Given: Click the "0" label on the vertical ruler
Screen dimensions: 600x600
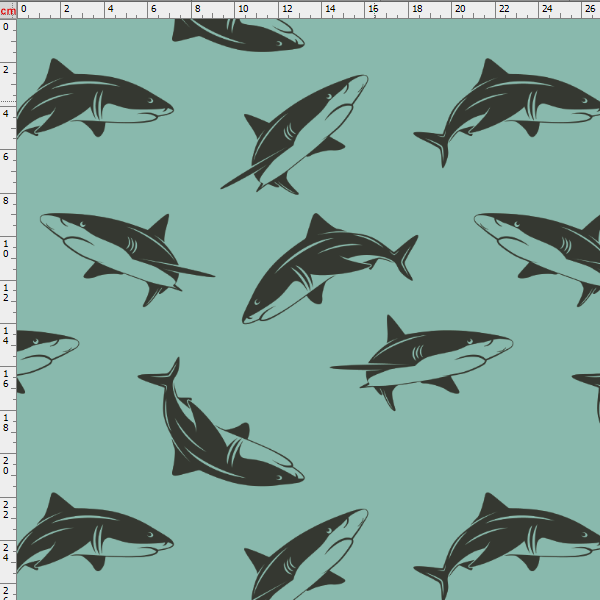Looking at the screenshot, I should pyautogui.click(x=6, y=27).
